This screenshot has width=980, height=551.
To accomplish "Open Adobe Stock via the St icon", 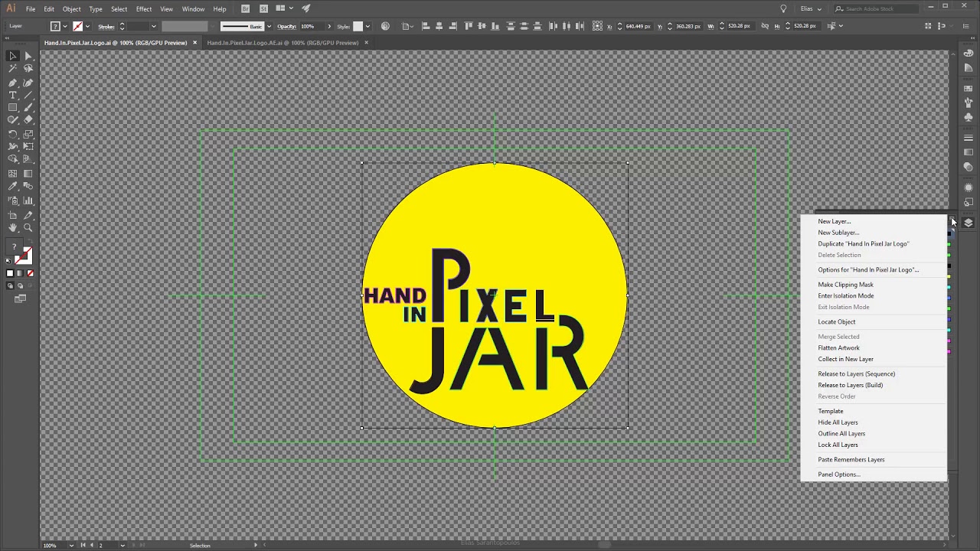I will (x=263, y=8).
